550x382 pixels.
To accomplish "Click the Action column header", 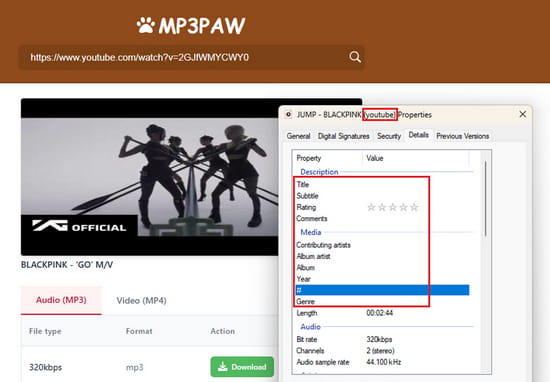I will (x=222, y=331).
